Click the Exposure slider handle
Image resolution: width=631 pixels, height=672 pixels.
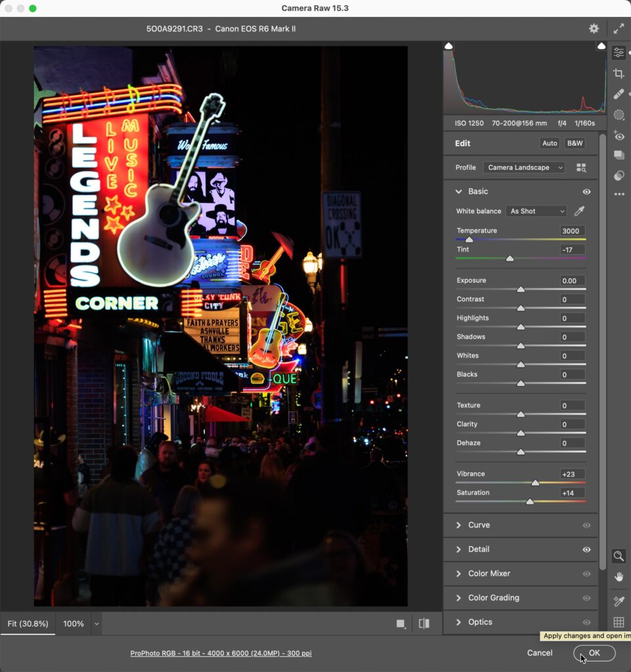[521, 289]
